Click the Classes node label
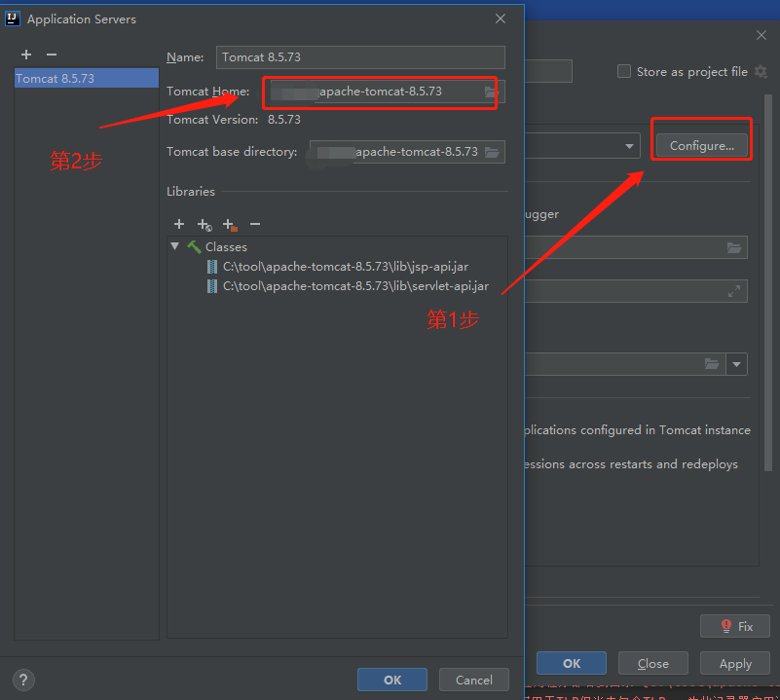The width and height of the screenshot is (780, 700). pyautogui.click(x=226, y=246)
